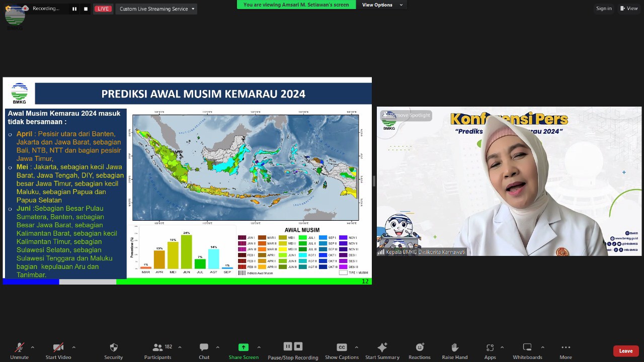This screenshot has width=644, height=362.
Task: Open the View layout menu
Action: [629, 8]
